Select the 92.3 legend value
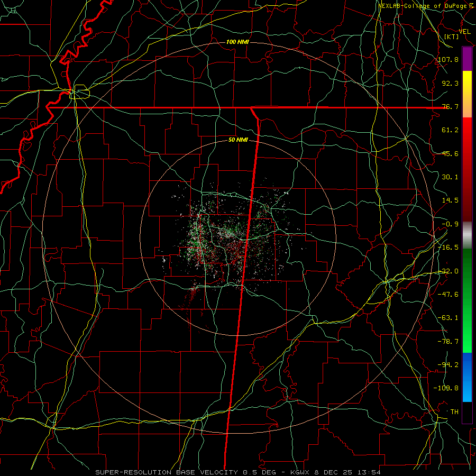Image resolution: width=476 pixels, height=476 pixels. (x=450, y=83)
